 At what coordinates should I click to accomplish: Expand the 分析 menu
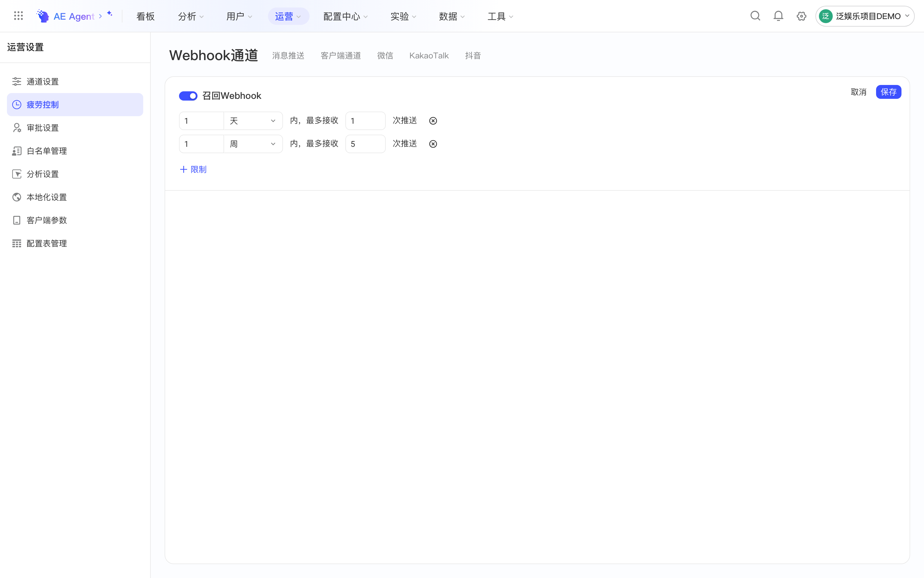pos(191,16)
